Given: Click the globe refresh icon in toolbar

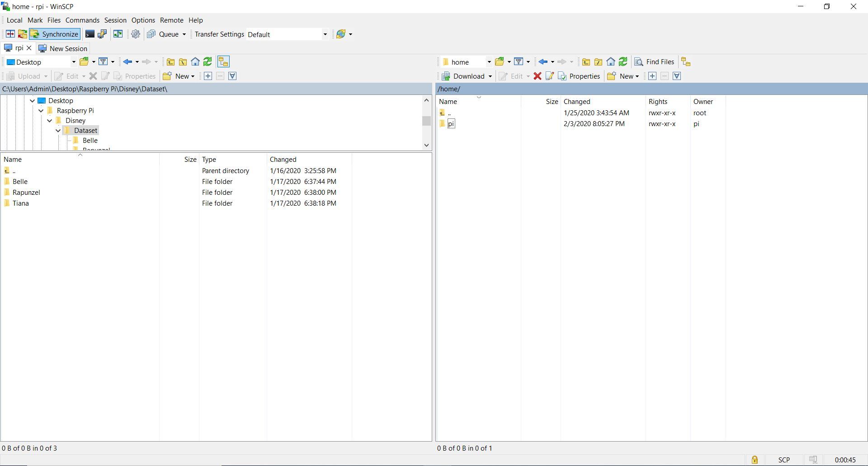Looking at the screenshot, I should 341,34.
